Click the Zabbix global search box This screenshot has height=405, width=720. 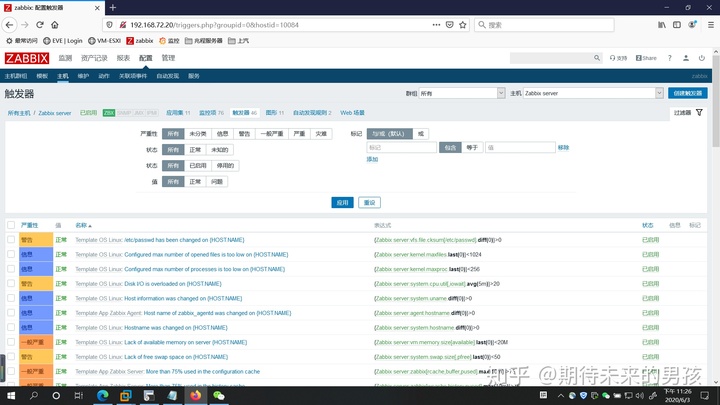click(551, 58)
